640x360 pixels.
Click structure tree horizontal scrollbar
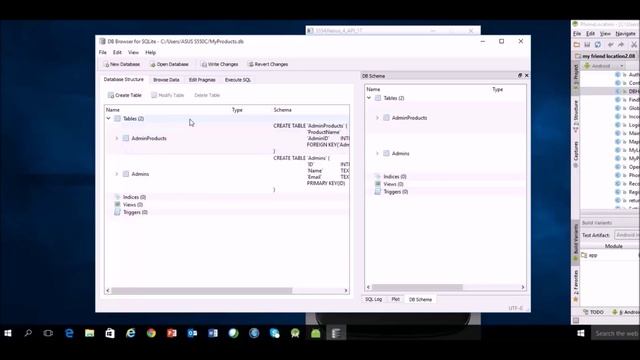click(x=202, y=291)
